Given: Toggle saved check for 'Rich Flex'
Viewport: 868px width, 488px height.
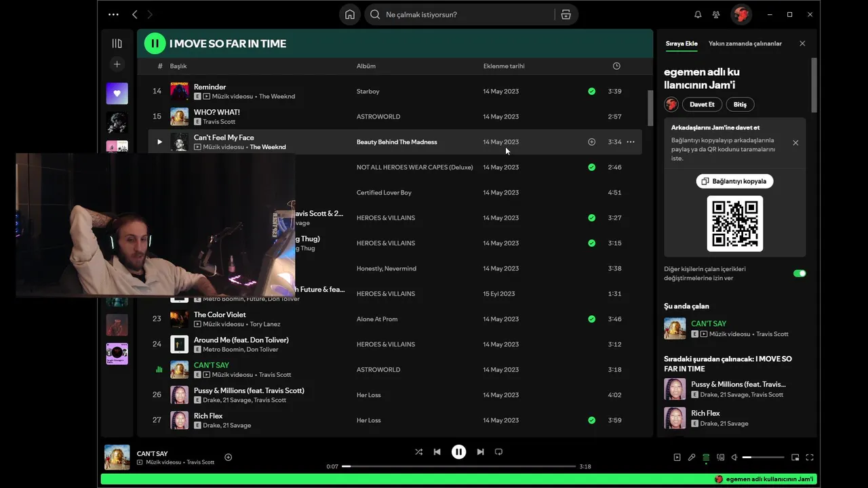Looking at the screenshot, I should (591, 420).
